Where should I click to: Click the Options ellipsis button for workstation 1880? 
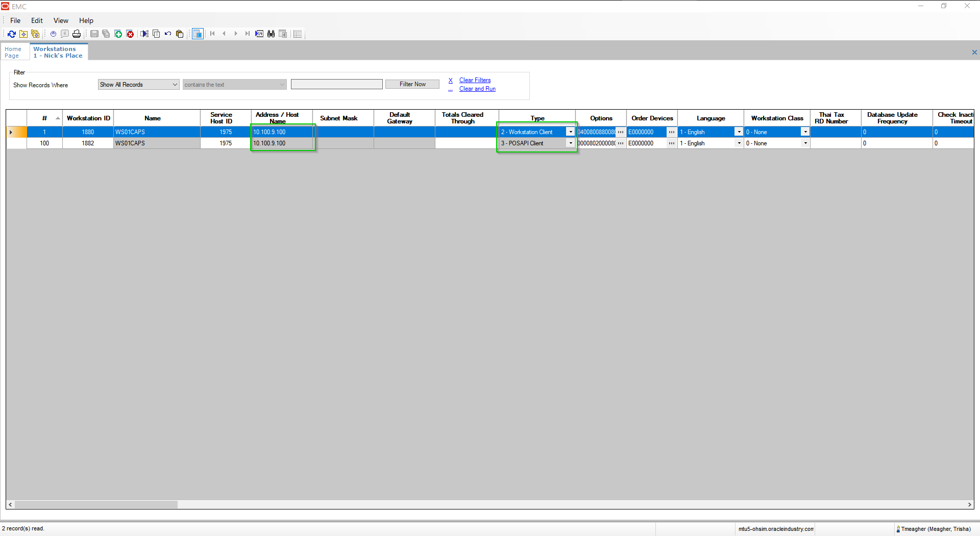620,132
